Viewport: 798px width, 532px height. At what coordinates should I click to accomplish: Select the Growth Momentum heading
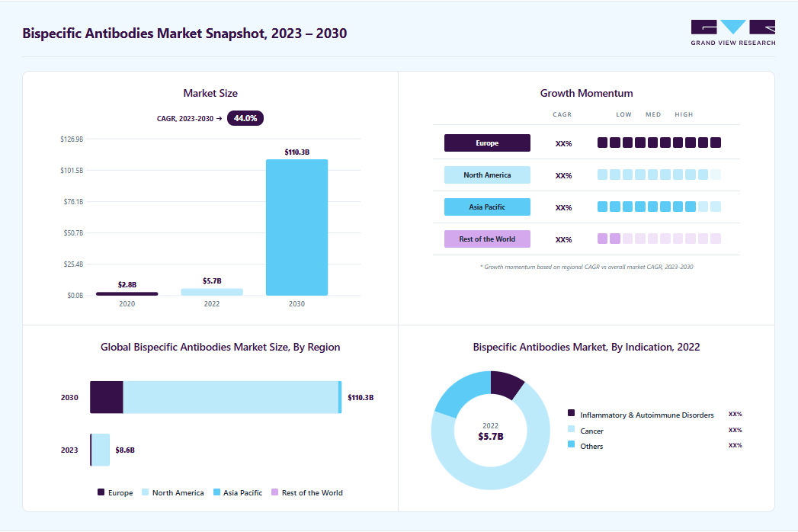586,93
